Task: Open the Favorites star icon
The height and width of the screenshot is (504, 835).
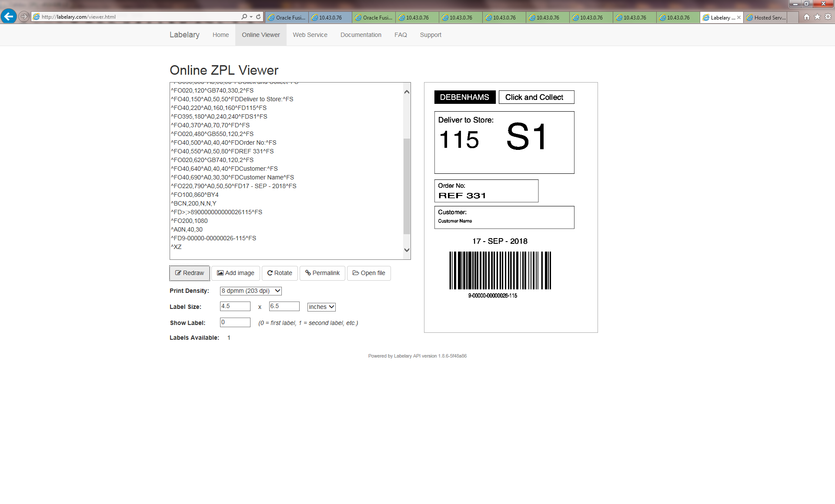Action: click(x=817, y=17)
